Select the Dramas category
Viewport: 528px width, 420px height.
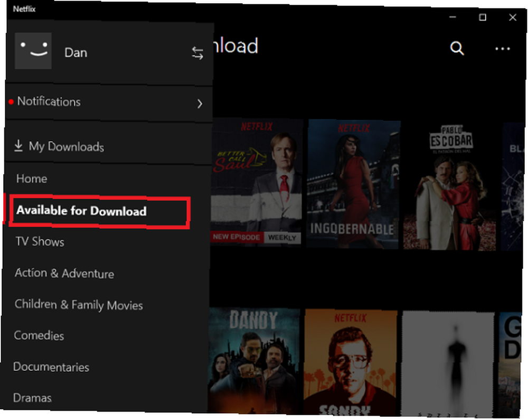click(32, 398)
